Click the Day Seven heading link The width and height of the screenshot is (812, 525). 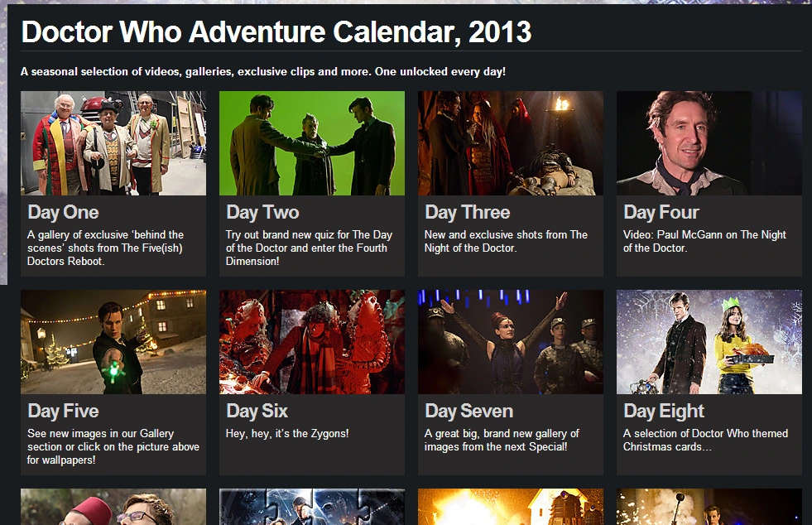pos(469,412)
